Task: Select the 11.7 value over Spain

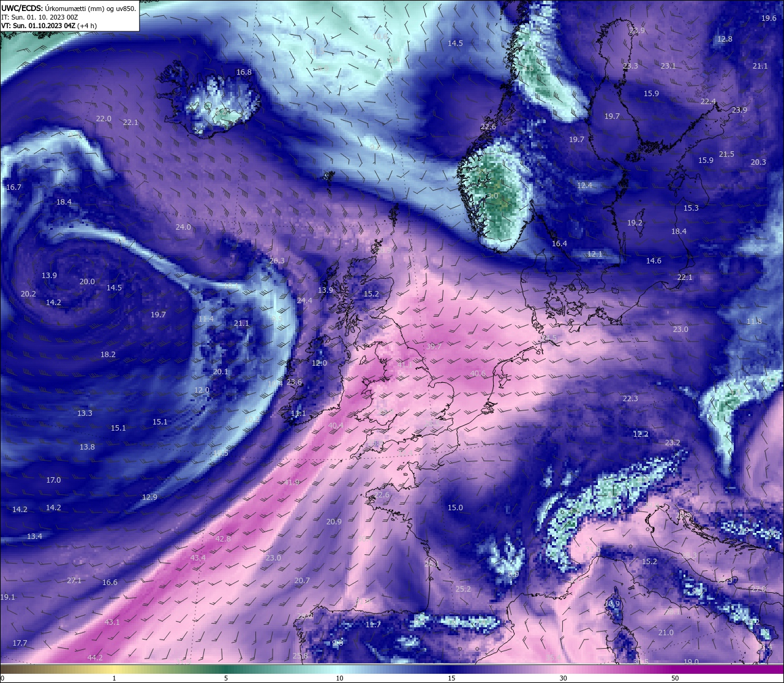Action: point(373,625)
